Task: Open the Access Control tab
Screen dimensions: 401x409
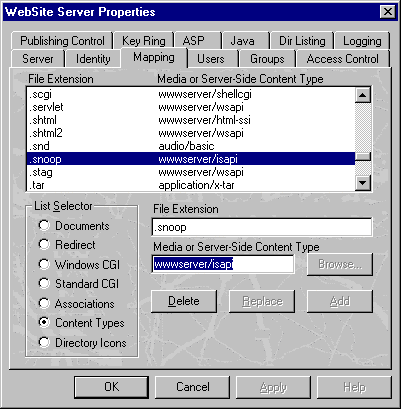Action: coord(343,59)
